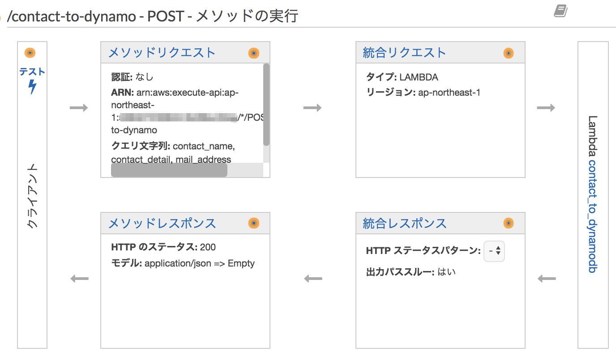
Task: Click orange dot in 統合リクエスト header
Action: pyautogui.click(x=509, y=53)
